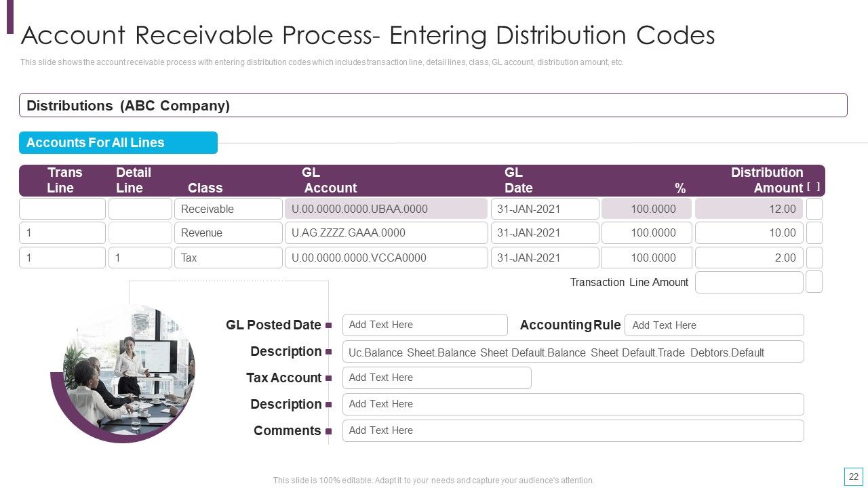The height and width of the screenshot is (488, 868).
Task: Click the slide number 22 box
Action: click(x=853, y=476)
